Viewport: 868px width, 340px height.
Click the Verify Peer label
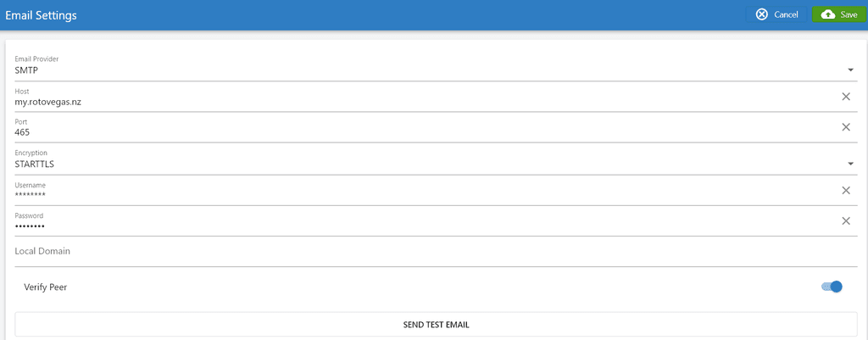pos(46,287)
